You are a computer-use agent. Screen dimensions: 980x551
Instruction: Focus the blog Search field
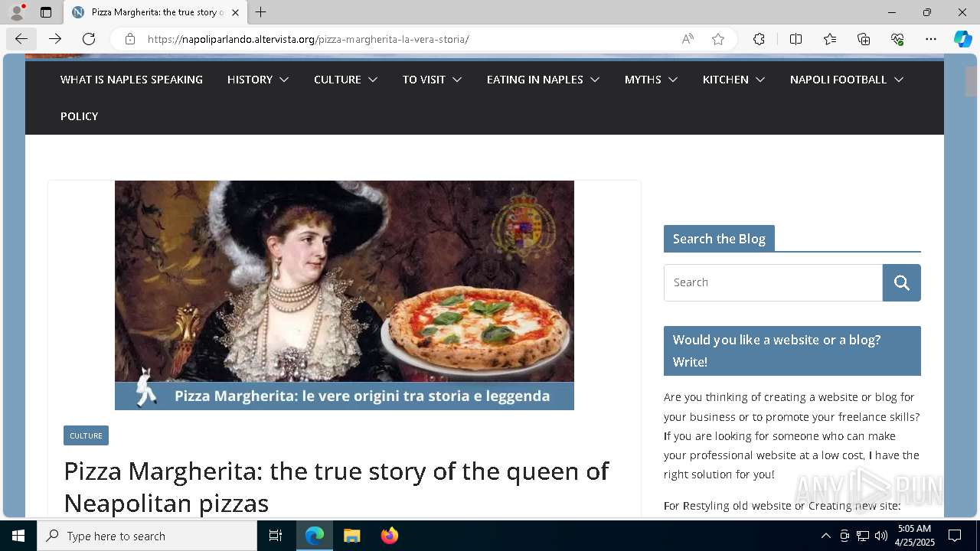[x=773, y=282]
